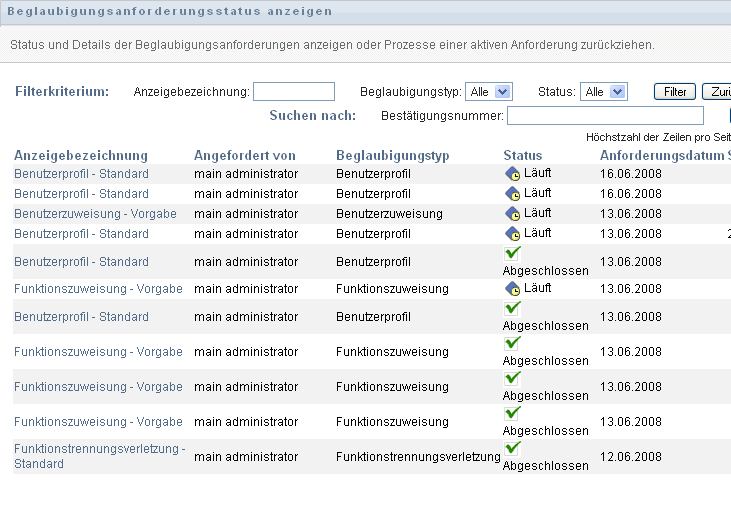Open Funktionstrennungsverletzung - Standard link

pos(99,456)
